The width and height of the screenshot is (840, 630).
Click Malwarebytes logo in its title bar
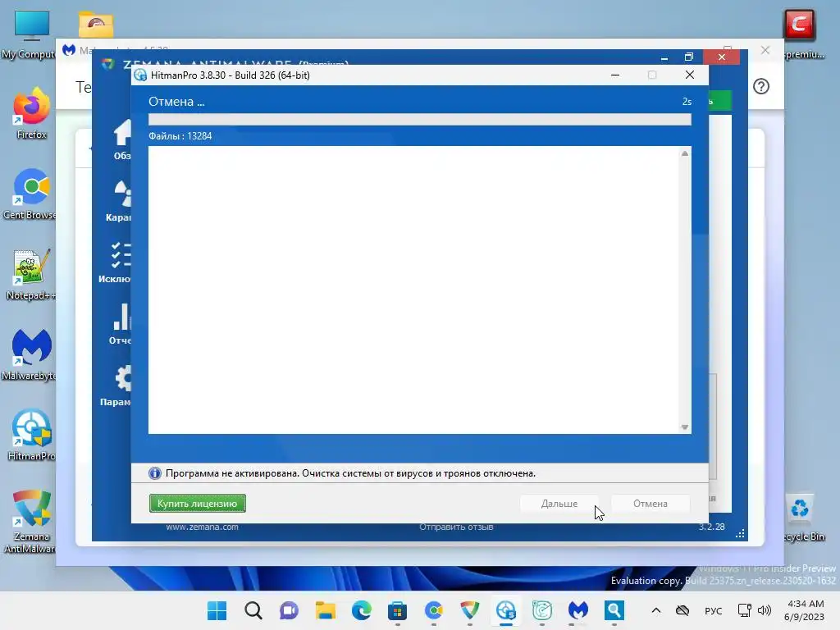coord(69,50)
